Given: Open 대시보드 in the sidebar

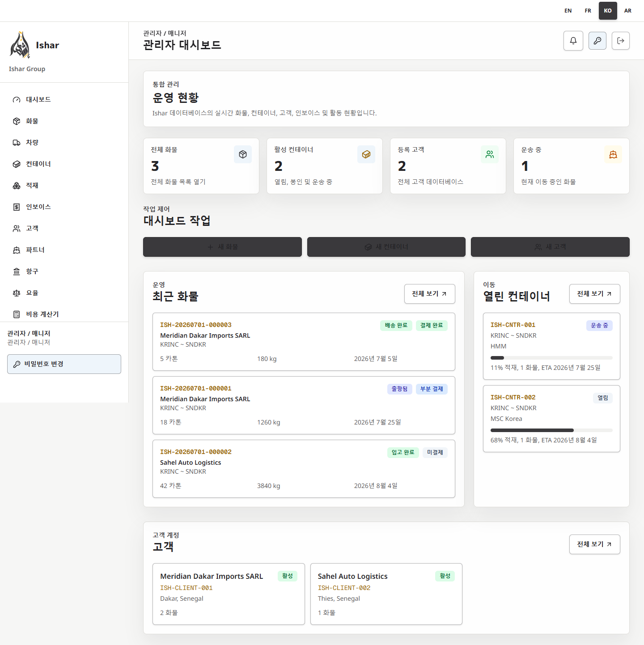Looking at the screenshot, I should coord(64,100).
